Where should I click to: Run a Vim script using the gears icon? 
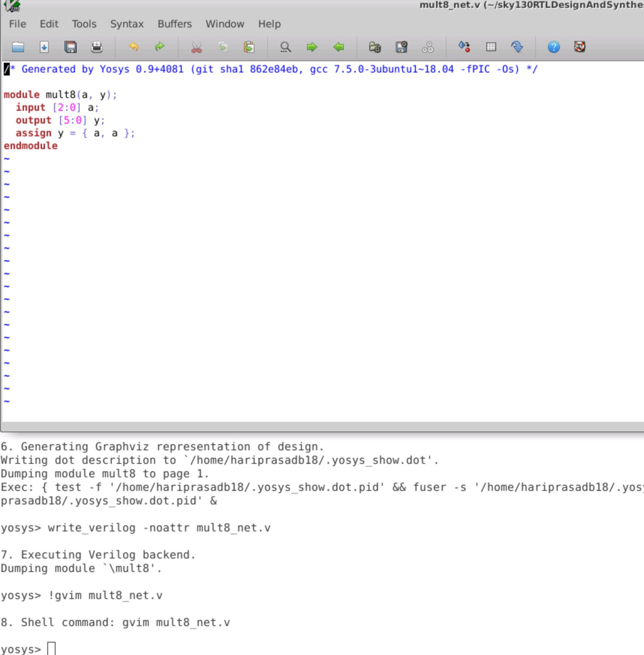pos(427,47)
